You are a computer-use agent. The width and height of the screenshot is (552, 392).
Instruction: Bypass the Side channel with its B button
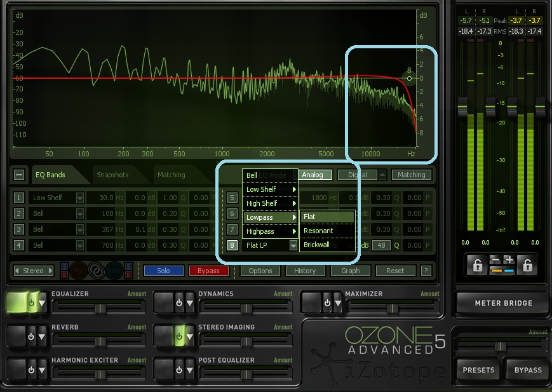(x=128, y=274)
